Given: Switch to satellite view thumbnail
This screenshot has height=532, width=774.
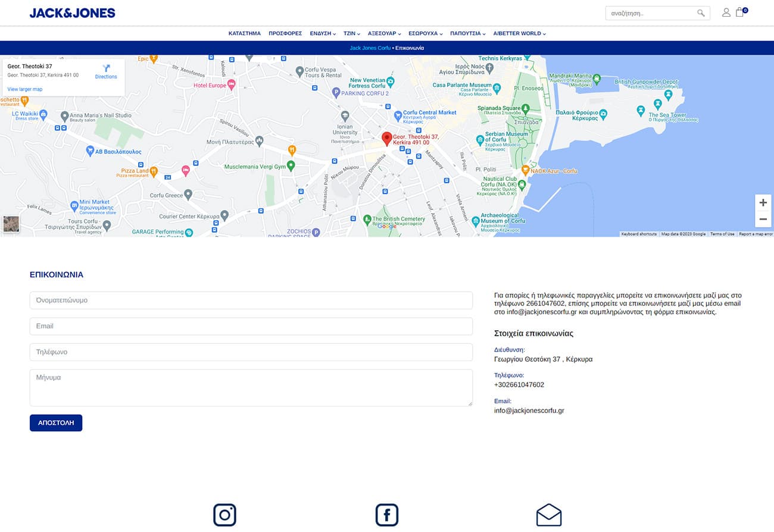Looking at the screenshot, I should 11,224.
